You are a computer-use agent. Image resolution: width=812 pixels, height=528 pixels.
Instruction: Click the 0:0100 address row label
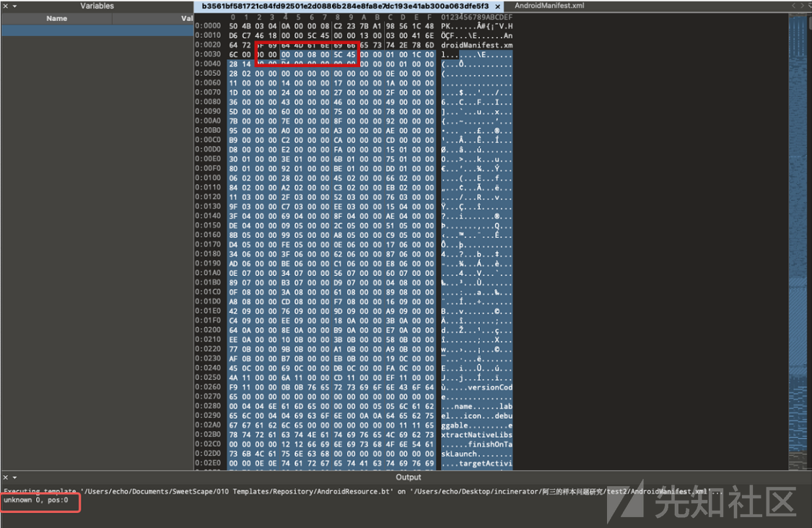point(208,176)
